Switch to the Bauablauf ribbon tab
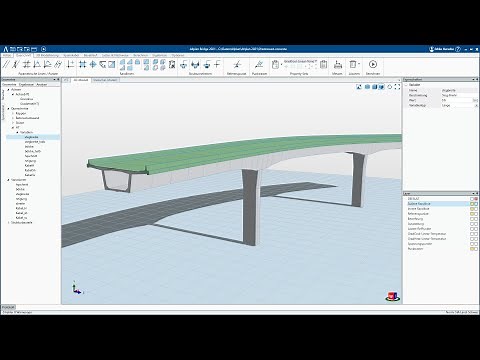 click(x=90, y=55)
